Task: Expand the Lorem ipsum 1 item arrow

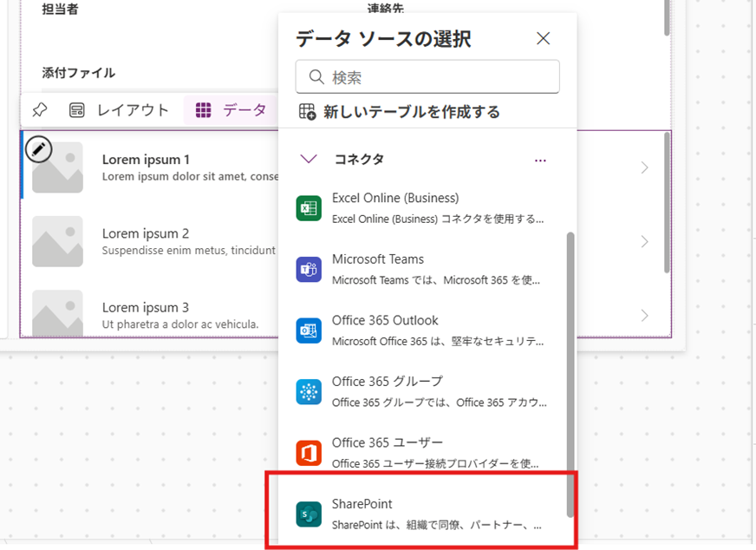Action: 644,168
